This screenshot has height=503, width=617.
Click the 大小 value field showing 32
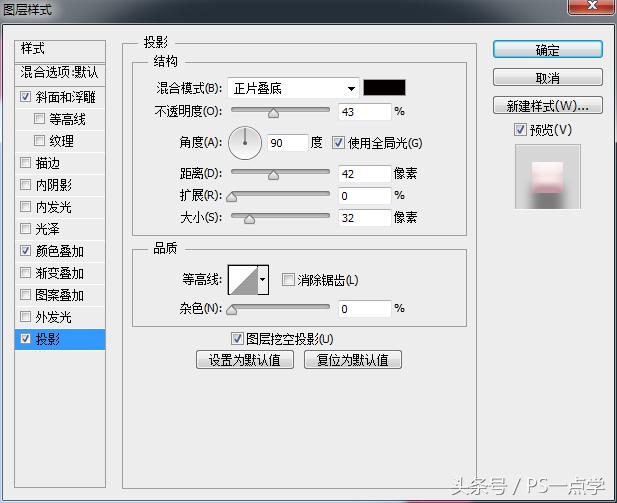(364, 218)
